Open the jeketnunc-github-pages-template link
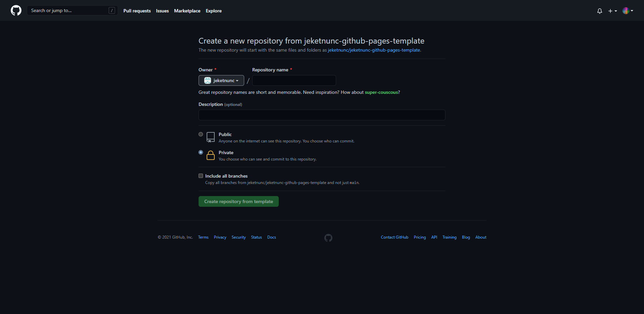The width and height of the screenshot is (644, 314). [x=374, y=50]
